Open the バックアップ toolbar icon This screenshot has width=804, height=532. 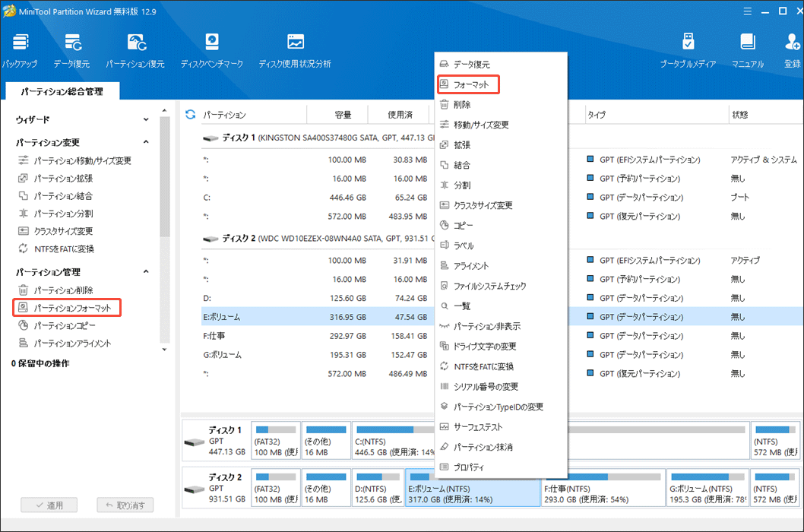click(20, 51)
